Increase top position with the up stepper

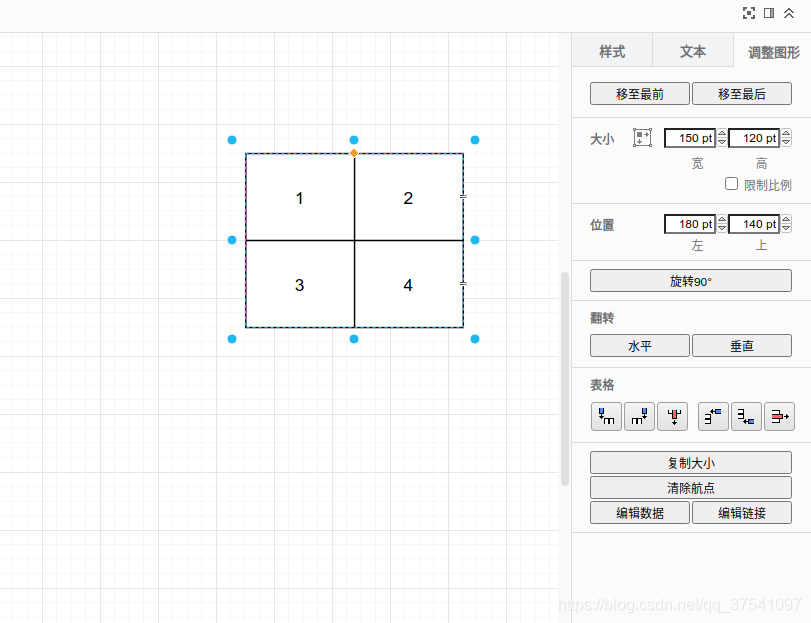click(786, 220)
